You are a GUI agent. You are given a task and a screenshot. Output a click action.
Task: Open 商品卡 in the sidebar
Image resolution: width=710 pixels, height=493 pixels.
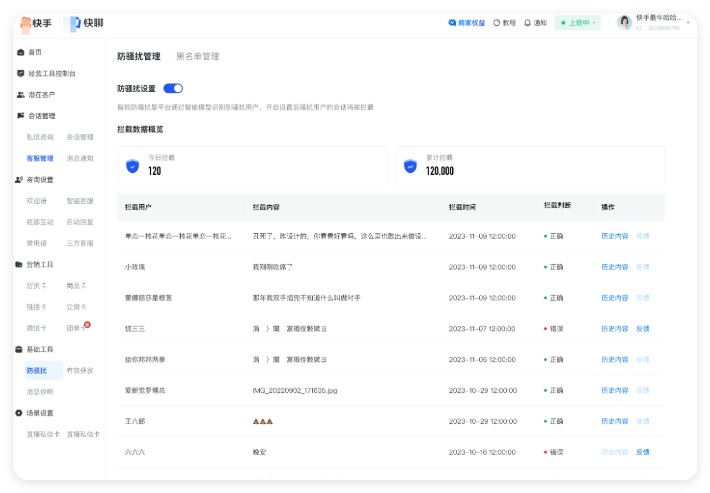coord(77,286)
